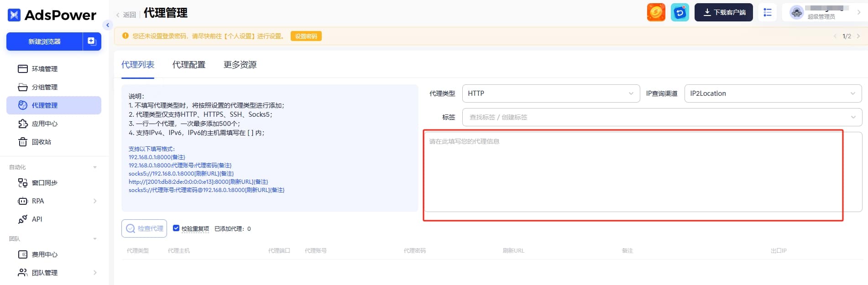Uncheck the 校验重复项 checkbox
The image size is (868, 285).
176,228
